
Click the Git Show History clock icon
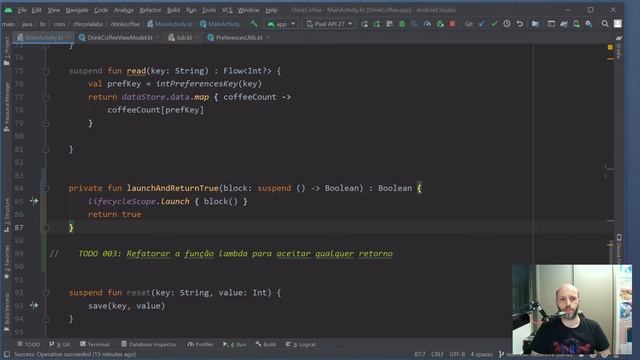point(507,24)
